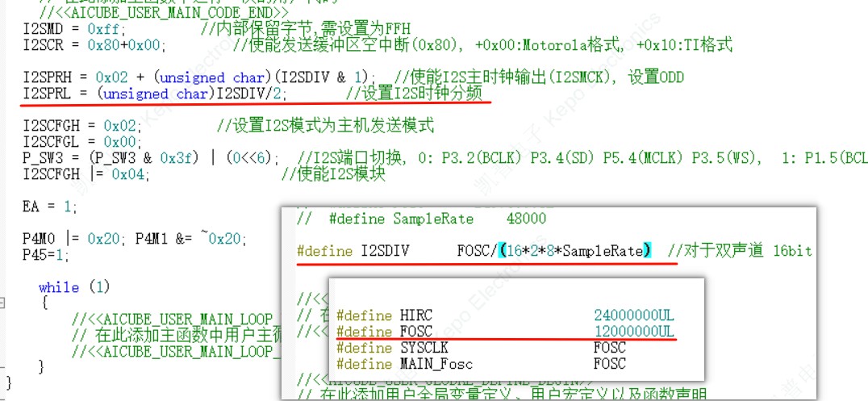
Task: Click the I2SMD = 0xff assignment line
Action: (71, 28)
